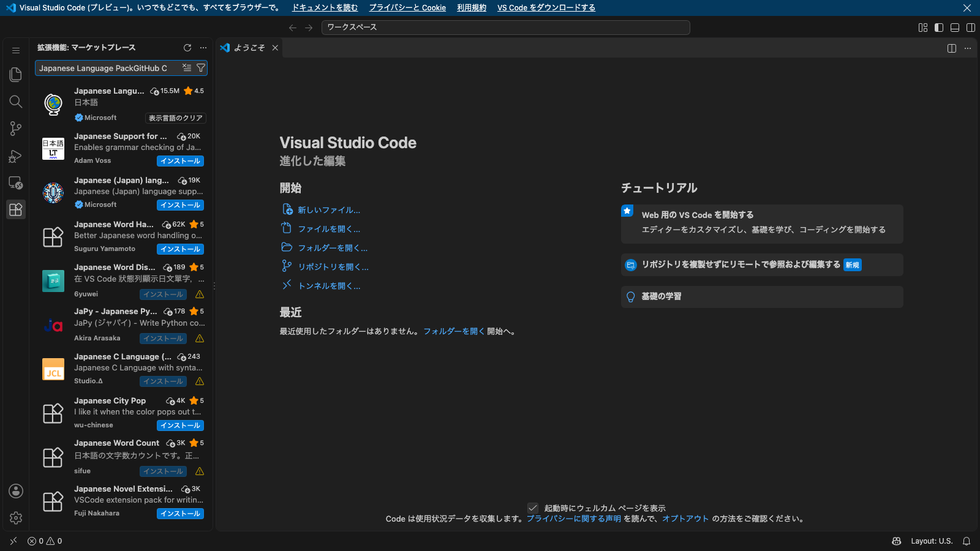Open extensions view more actions menu
This screenshot has height=551, width=980.
point(203,48)
